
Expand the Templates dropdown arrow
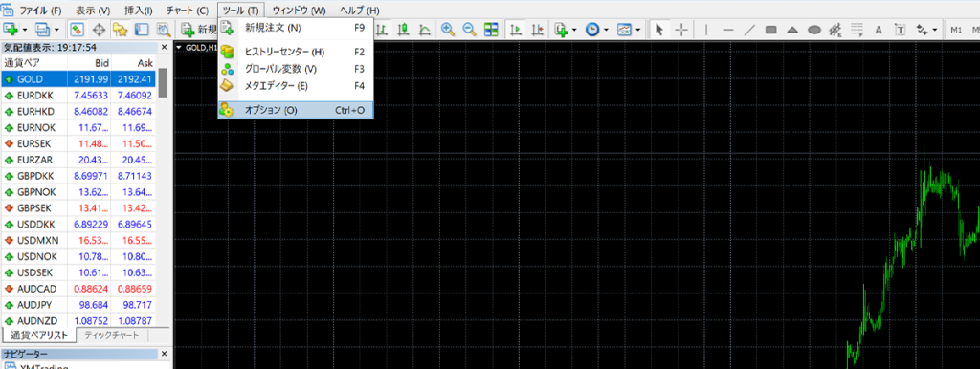coord(638,30)
